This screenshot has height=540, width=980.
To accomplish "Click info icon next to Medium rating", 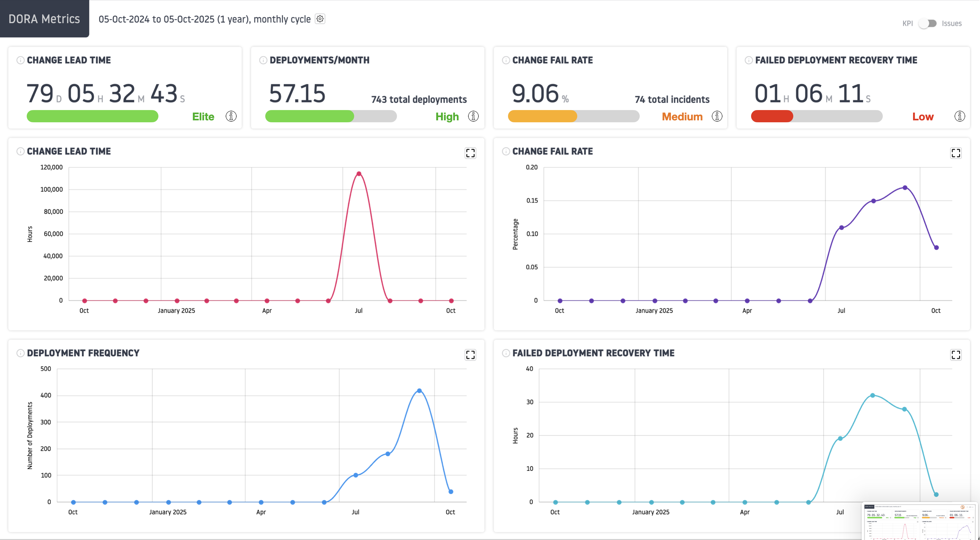I will click(717, 116).
